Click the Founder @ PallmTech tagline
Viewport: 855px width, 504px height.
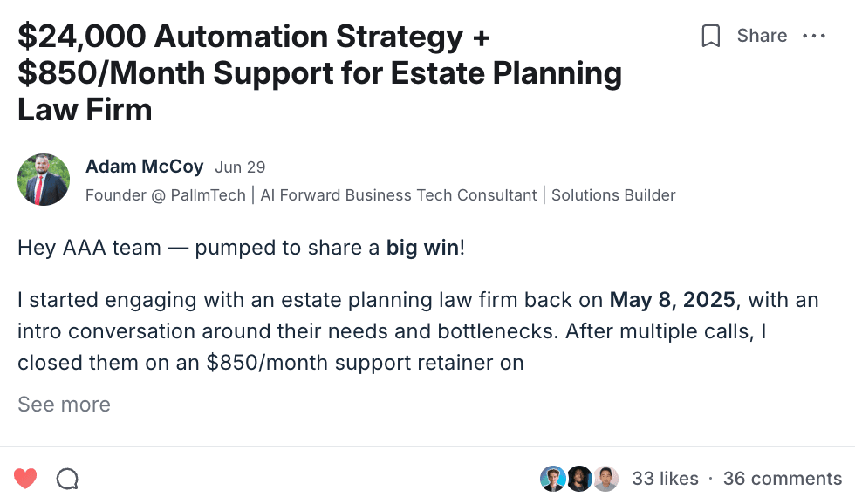tap(380, 195)
